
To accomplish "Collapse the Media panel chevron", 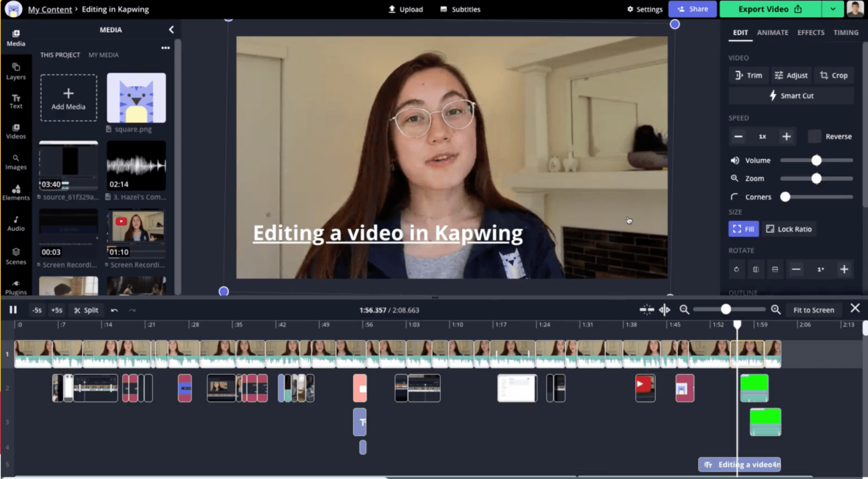I will coord(171,30).
